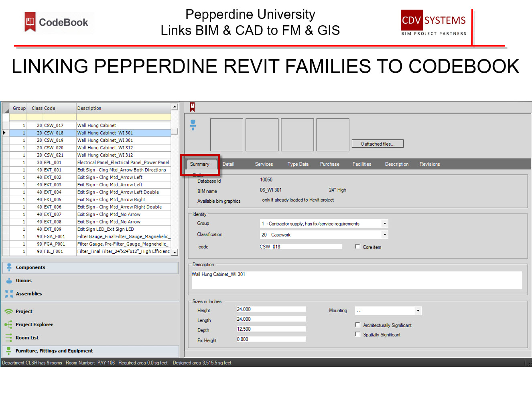Click the current row arrow indicator for CSW_018
532x399 pixels.
pos(5,133)
